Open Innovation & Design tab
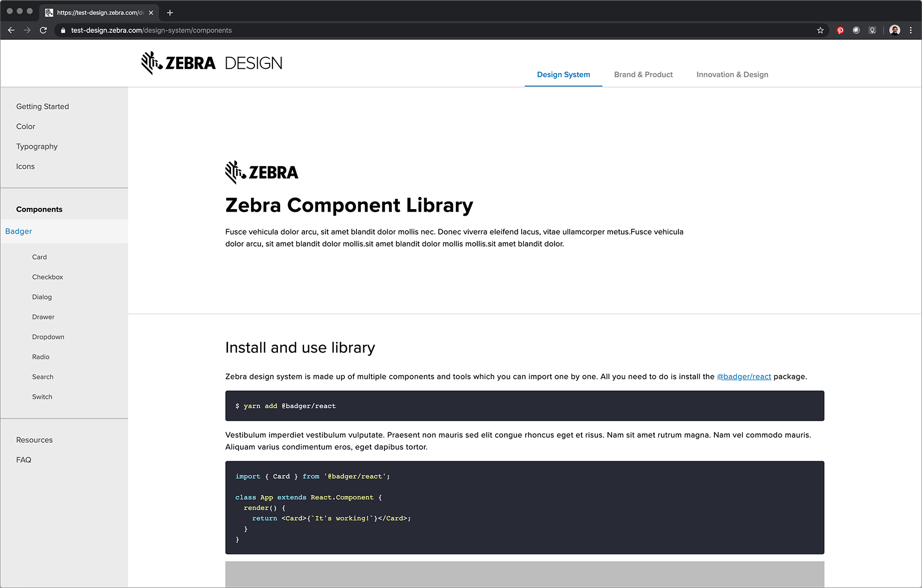The image size is (922, 588). pos(732,74)
